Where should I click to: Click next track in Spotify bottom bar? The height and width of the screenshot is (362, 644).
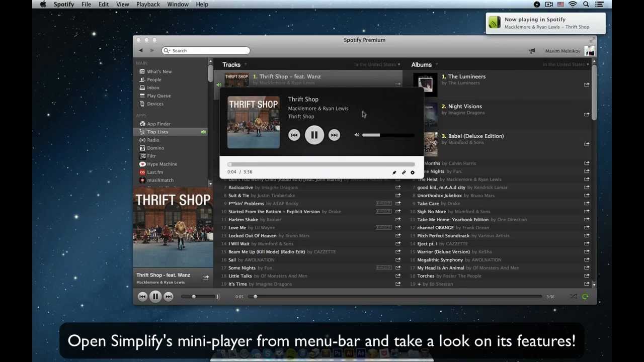(x=169, y=297)
